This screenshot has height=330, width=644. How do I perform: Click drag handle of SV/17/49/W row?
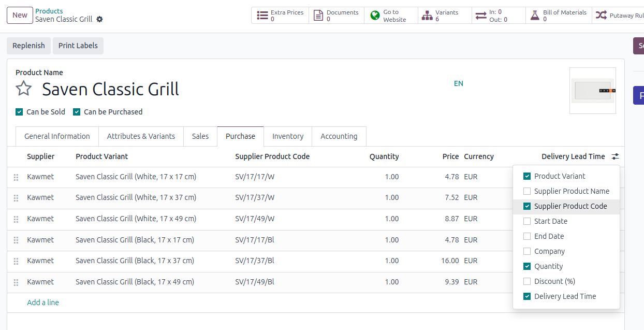16,219
